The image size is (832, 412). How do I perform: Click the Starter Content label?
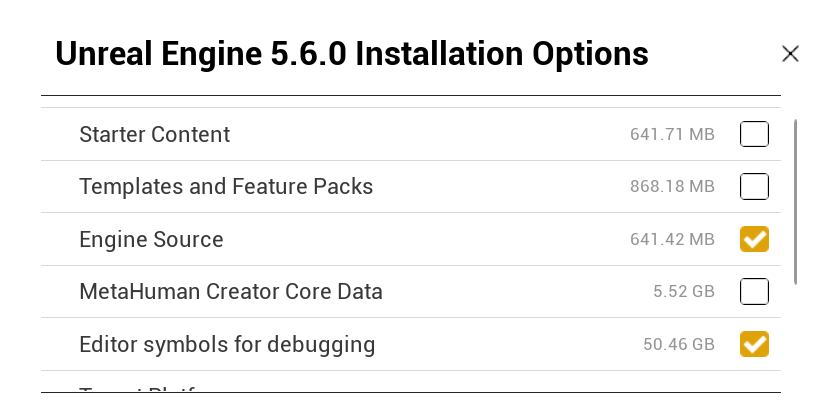coord(154,134)
